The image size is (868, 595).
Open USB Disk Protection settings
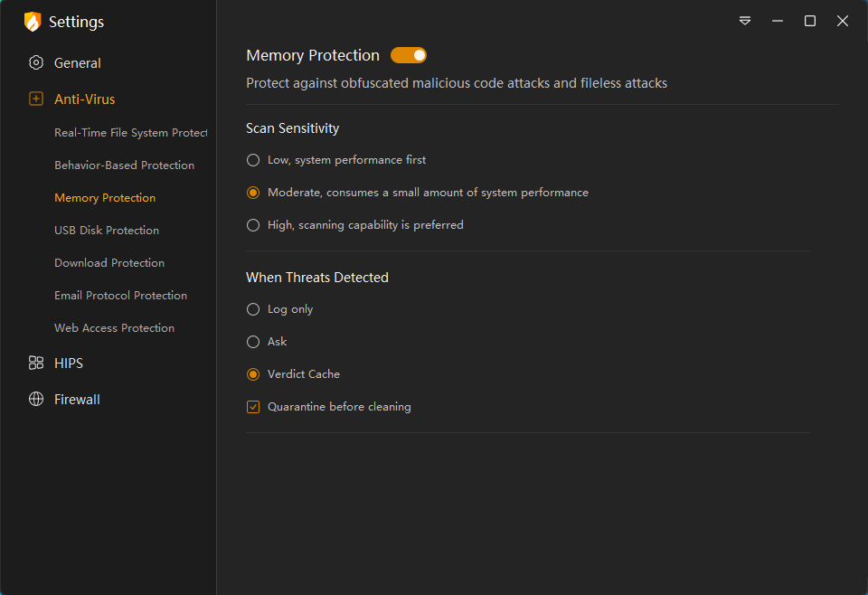(x=107, y=231)
